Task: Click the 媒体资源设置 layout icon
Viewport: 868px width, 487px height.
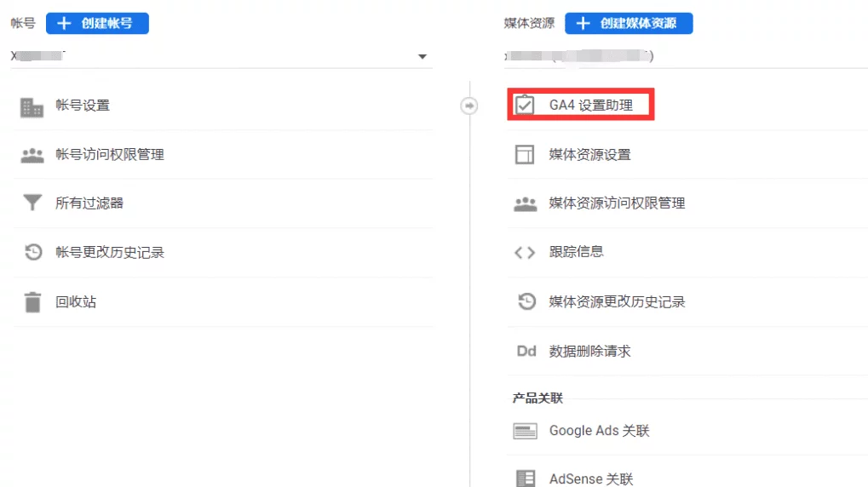Action: (524, 154)
